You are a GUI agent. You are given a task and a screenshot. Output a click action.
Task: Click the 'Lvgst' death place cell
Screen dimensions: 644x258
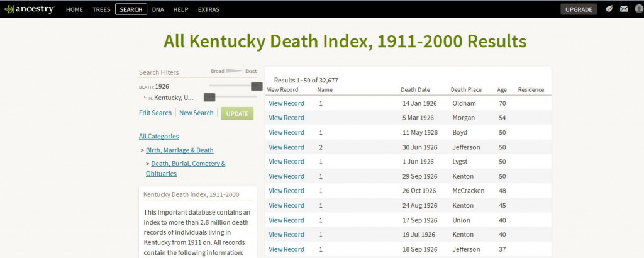coord(460,162)
